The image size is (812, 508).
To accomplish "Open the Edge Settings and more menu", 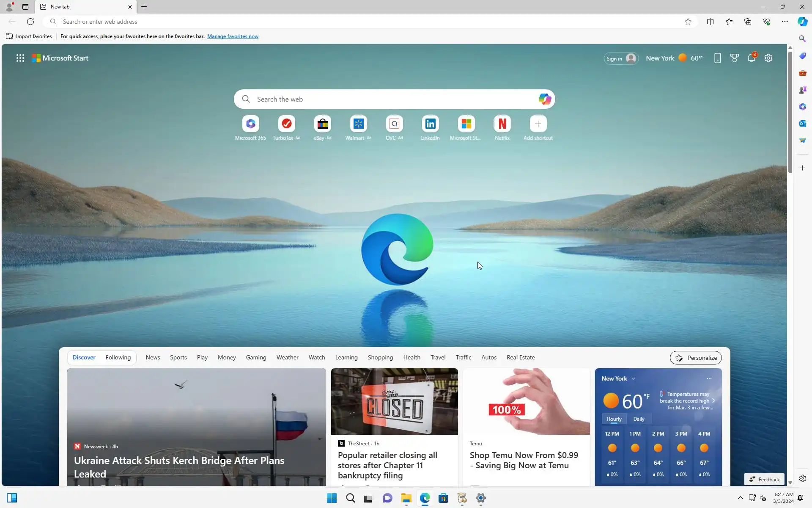I will 785,22.
